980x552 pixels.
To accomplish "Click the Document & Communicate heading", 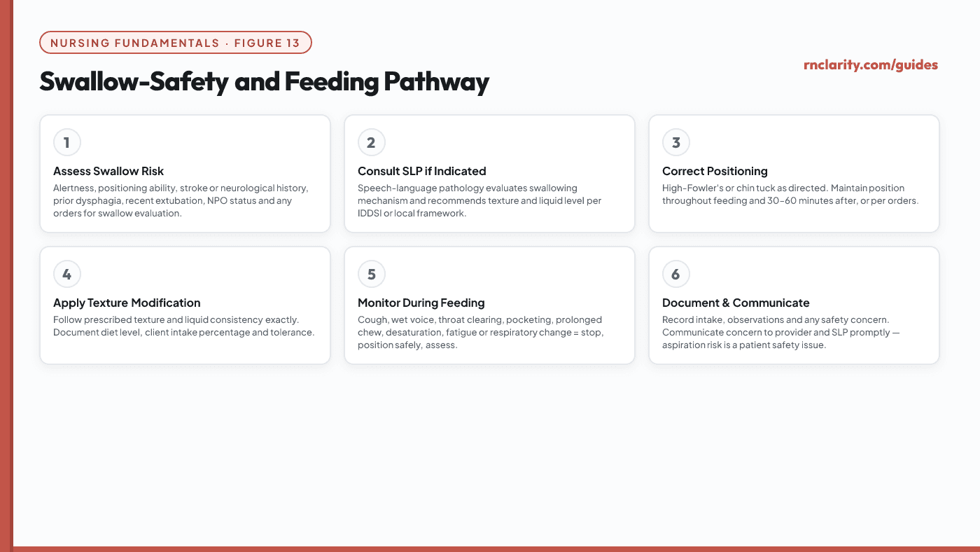I will pos(736,303).
